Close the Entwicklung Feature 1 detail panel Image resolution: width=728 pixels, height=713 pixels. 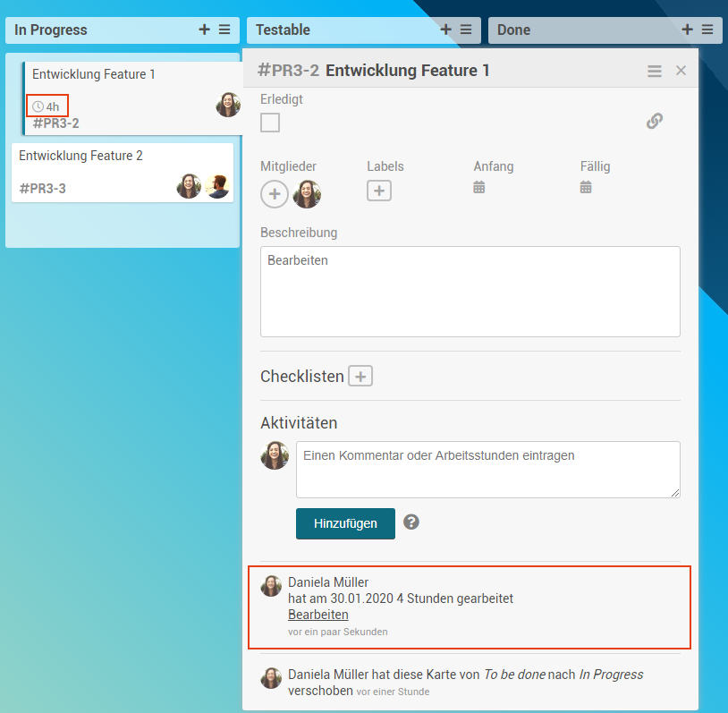coord(681,71)
